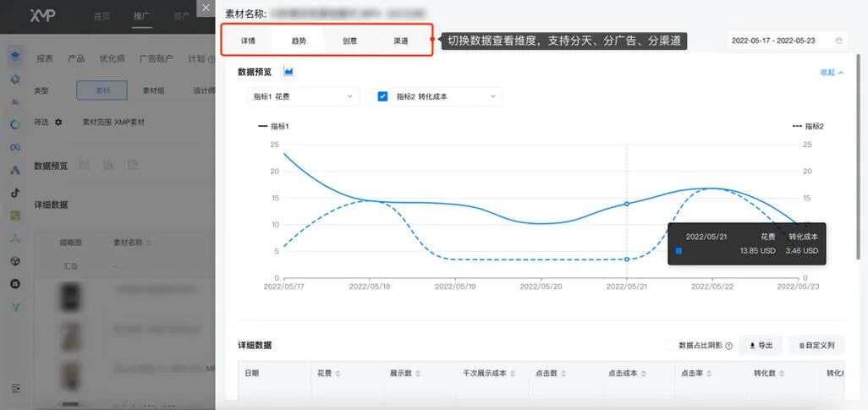The height and width of the screenshot is (410, 868).
Task: Open the 指标2 转化成本 dropdown
Action: (x=446, y=96)
